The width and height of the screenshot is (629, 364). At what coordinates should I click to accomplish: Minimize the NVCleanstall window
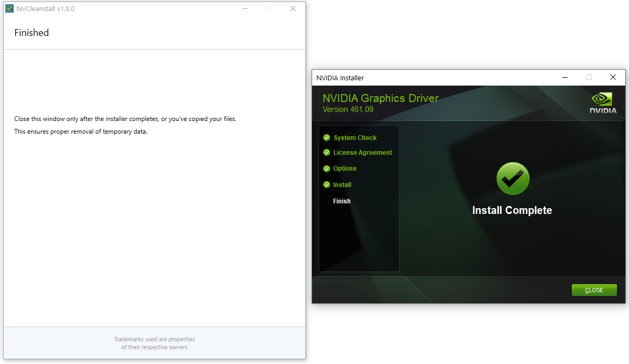(245, 8)
